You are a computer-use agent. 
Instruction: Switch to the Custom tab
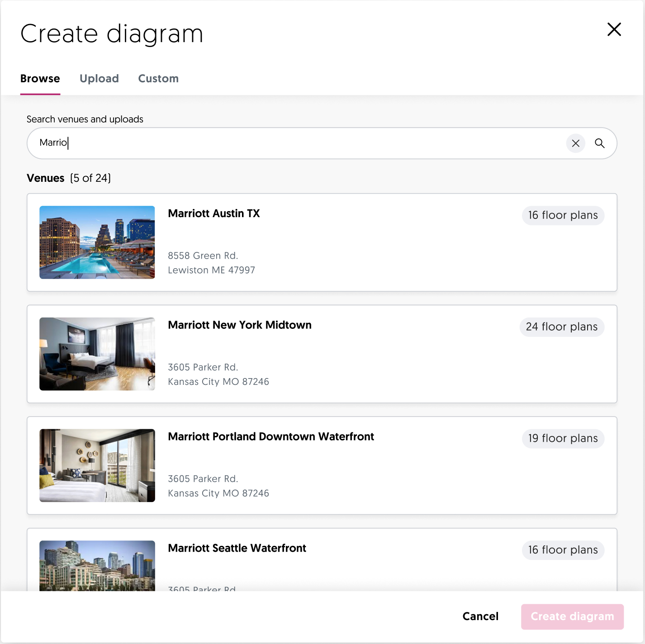click(158, 79)
